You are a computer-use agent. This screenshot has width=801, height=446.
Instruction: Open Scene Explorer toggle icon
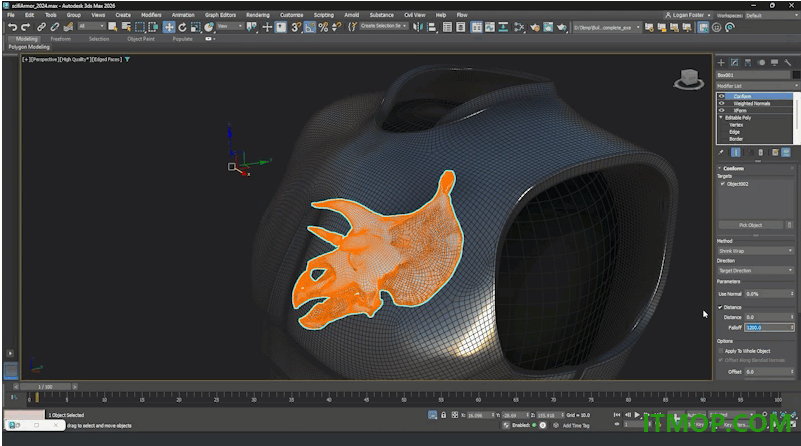(x=447, y=27)
